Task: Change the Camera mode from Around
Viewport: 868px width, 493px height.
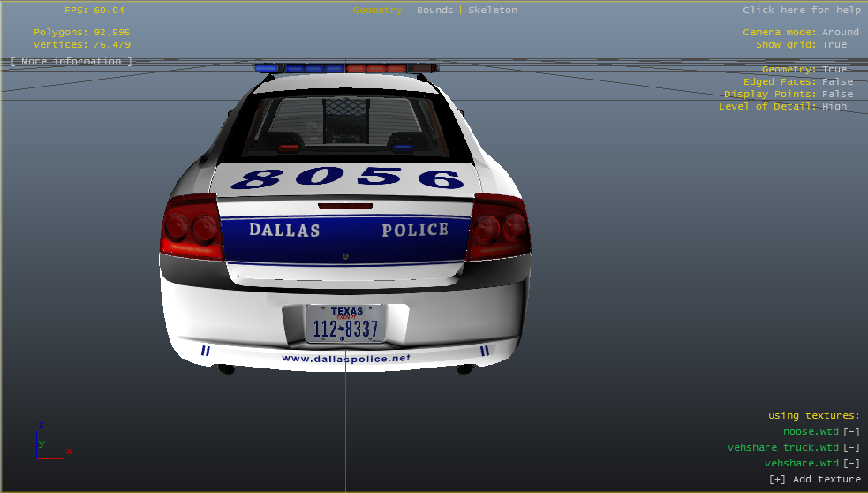Action: pyautogui.click(x=840, y=32)
